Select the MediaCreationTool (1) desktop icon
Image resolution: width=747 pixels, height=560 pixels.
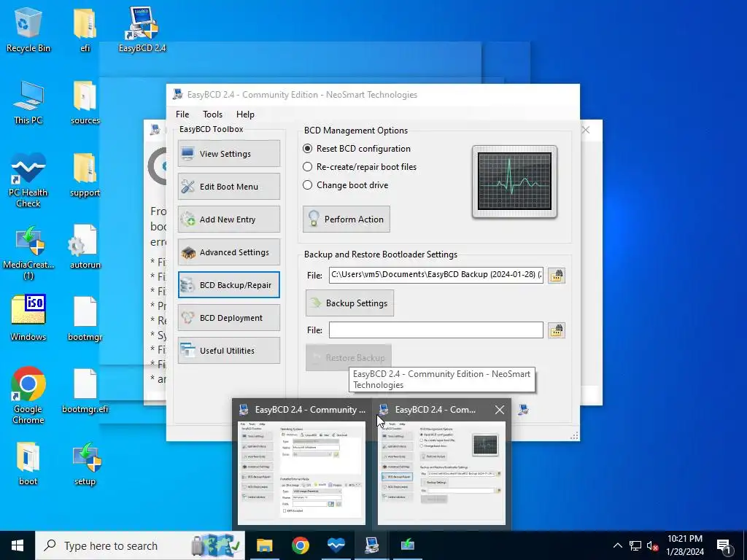tap(28, 253)
